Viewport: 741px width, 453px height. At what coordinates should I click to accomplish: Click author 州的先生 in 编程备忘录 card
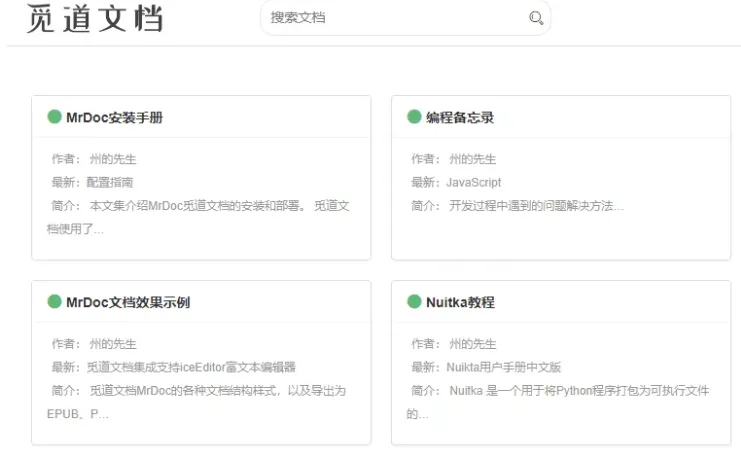tap(473, 159)
